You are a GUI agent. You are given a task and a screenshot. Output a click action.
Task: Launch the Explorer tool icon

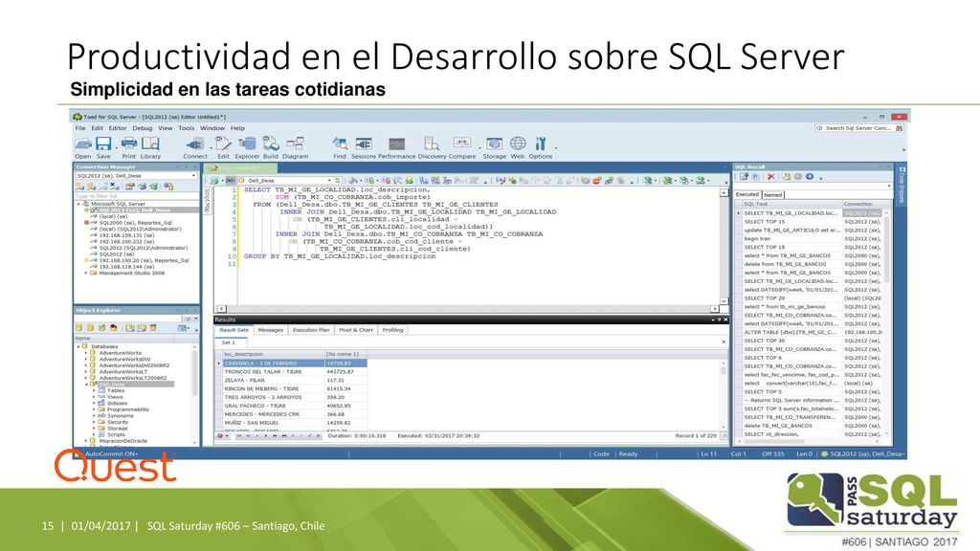point(247,147)
